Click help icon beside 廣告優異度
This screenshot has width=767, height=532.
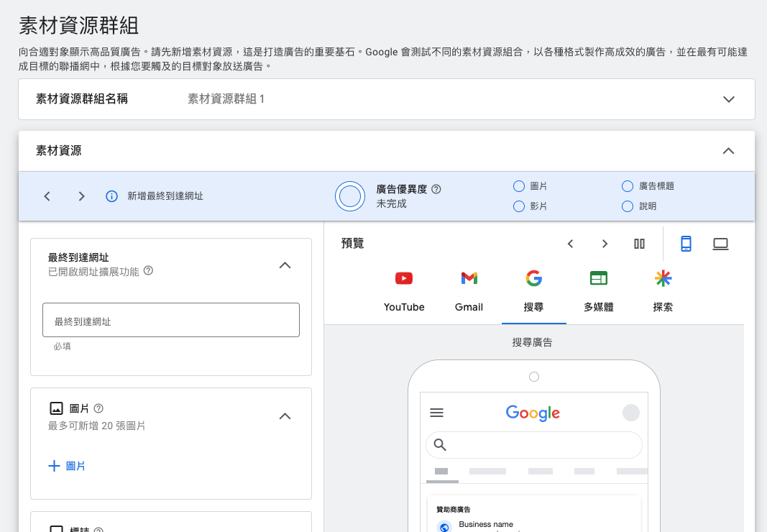(436, 189)
